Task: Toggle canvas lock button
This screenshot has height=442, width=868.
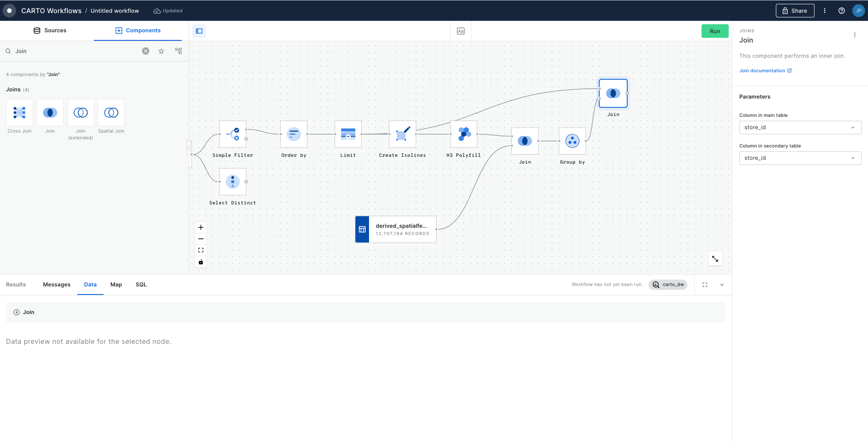Action: coord(201,262)
